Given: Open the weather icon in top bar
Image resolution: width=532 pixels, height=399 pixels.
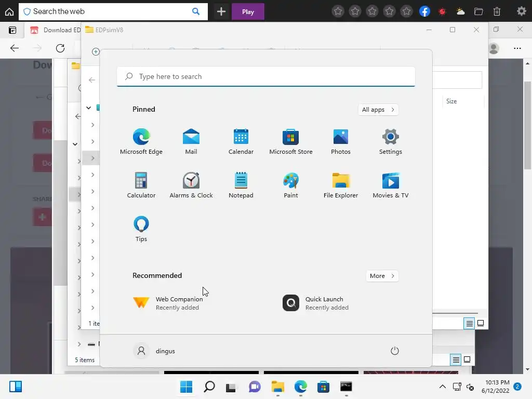Looking at the screenshot, I should click(x=460, y=11).
